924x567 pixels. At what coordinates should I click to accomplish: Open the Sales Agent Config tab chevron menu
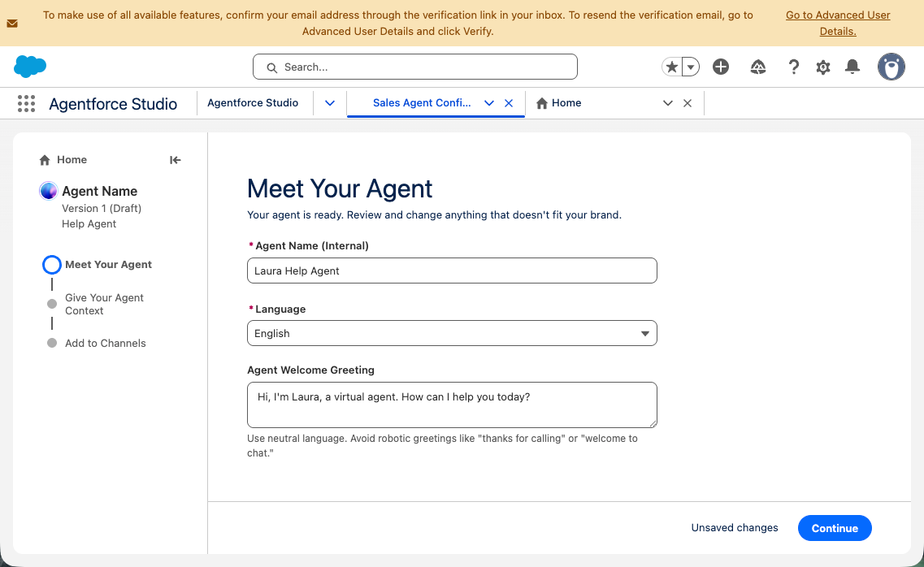(x=489, y=103)
